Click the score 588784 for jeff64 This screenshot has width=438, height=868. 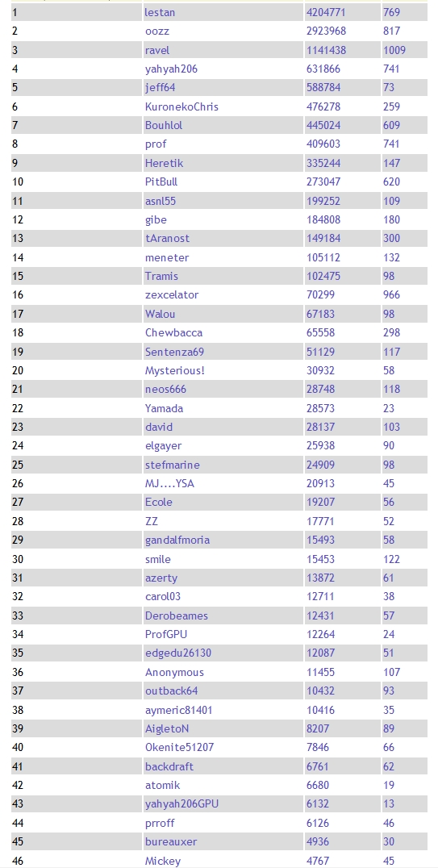(323, 87)
